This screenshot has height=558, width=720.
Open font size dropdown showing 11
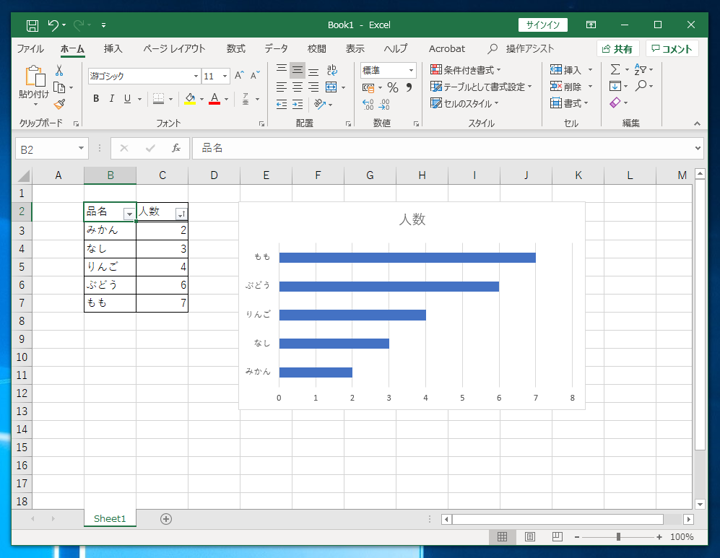225,76
